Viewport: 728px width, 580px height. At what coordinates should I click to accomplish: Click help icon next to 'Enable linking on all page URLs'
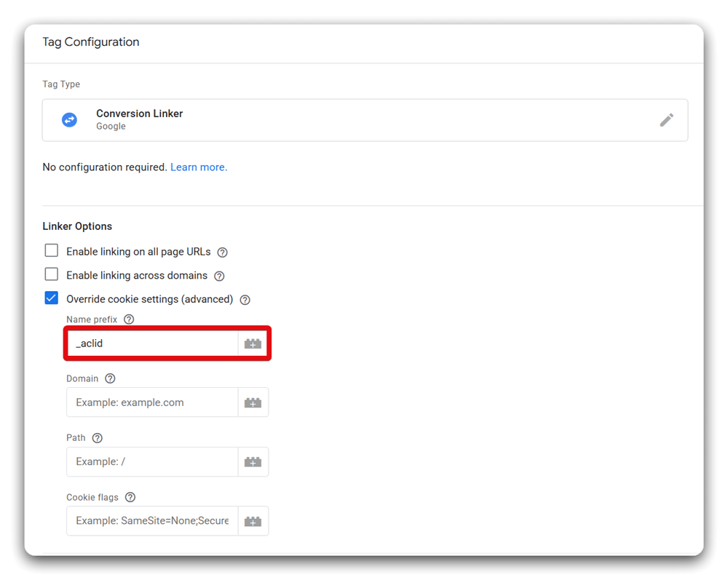coord(222,250)
